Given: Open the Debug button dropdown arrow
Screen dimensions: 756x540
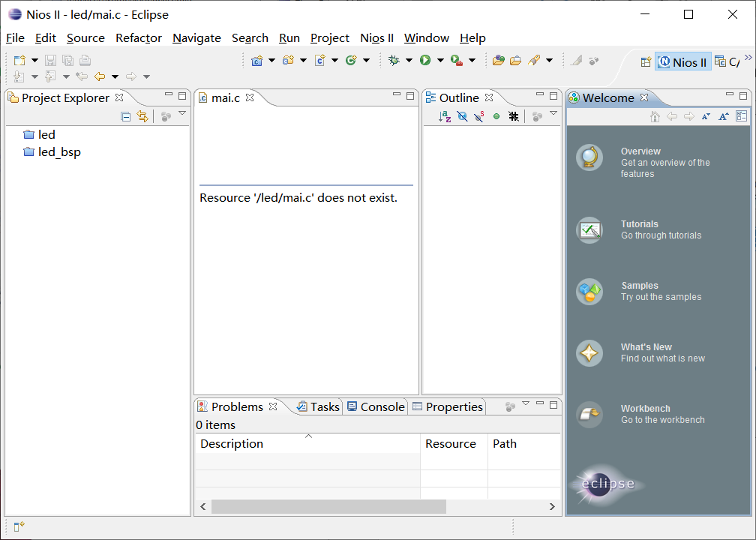Looking at the screenshot, I should pos(409,61).
